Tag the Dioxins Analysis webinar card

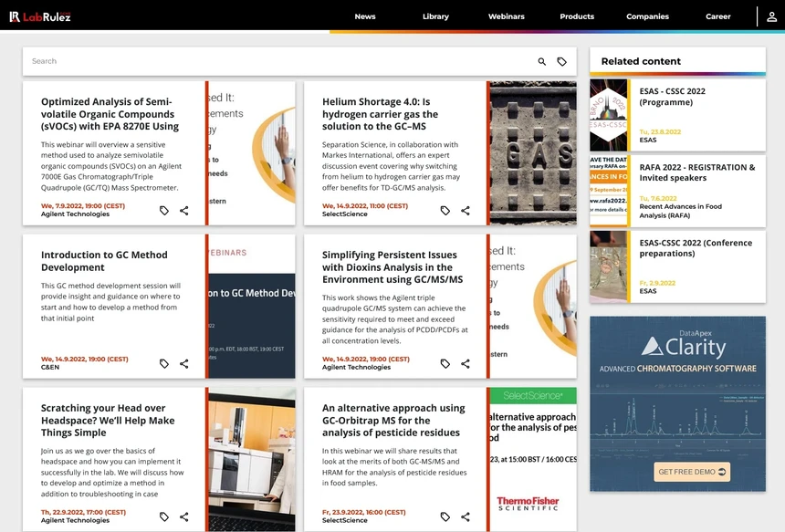[x=445, y=364]
